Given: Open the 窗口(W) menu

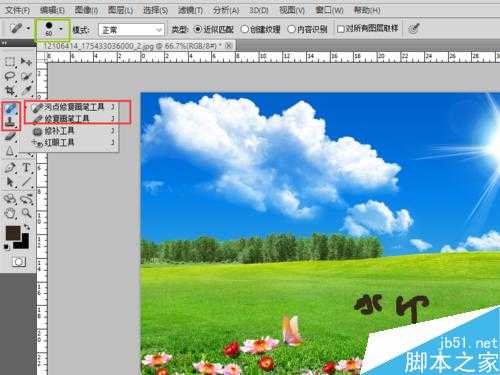Looking at the screenshot, I should click(329, 10).
